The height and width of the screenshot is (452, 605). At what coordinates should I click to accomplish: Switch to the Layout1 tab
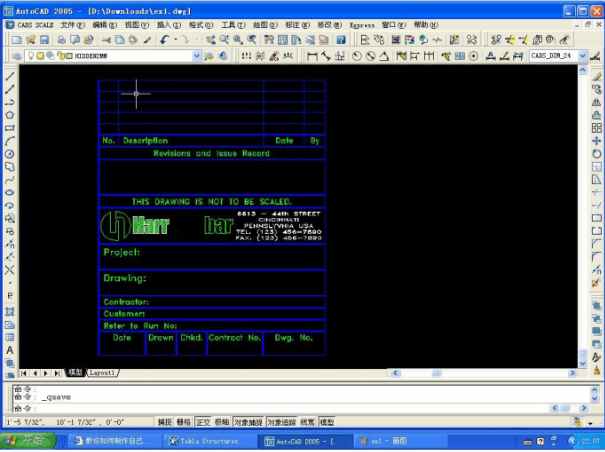pyautogui.click(x=103, y=372)
